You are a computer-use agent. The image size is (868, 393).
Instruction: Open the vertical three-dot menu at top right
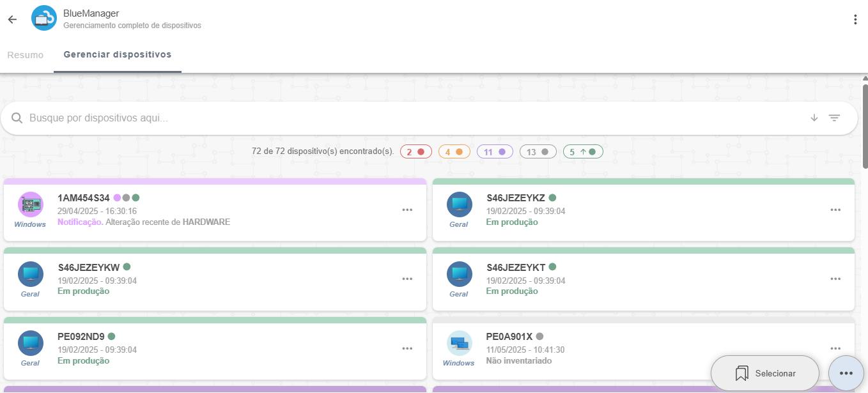coord(855,19)
